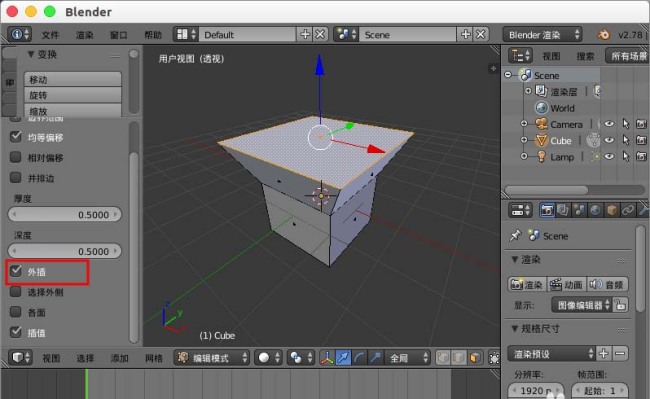Toggle the 3D manipulator widget
650x399 pixels.
tap(327, 358)
